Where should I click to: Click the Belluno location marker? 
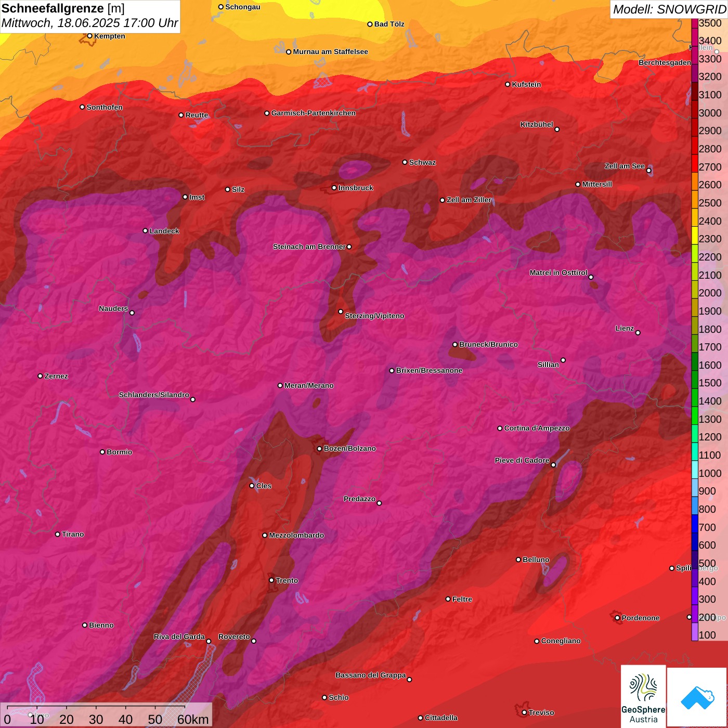point(518,560)
